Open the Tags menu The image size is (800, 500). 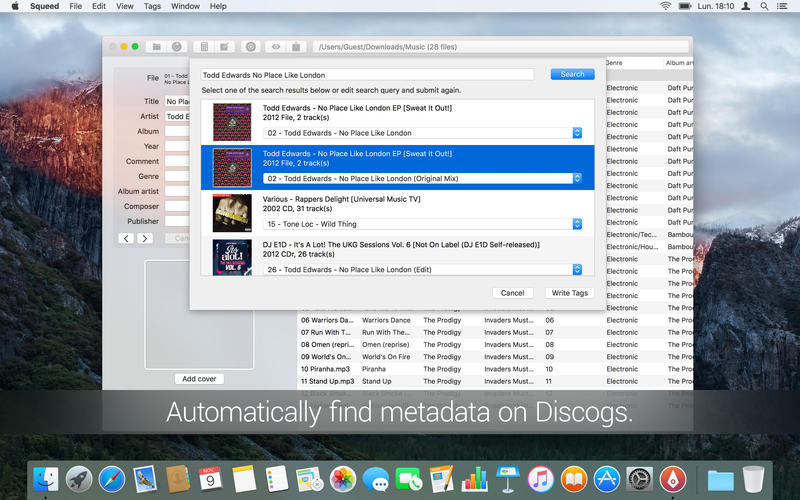tap(152, 6)
